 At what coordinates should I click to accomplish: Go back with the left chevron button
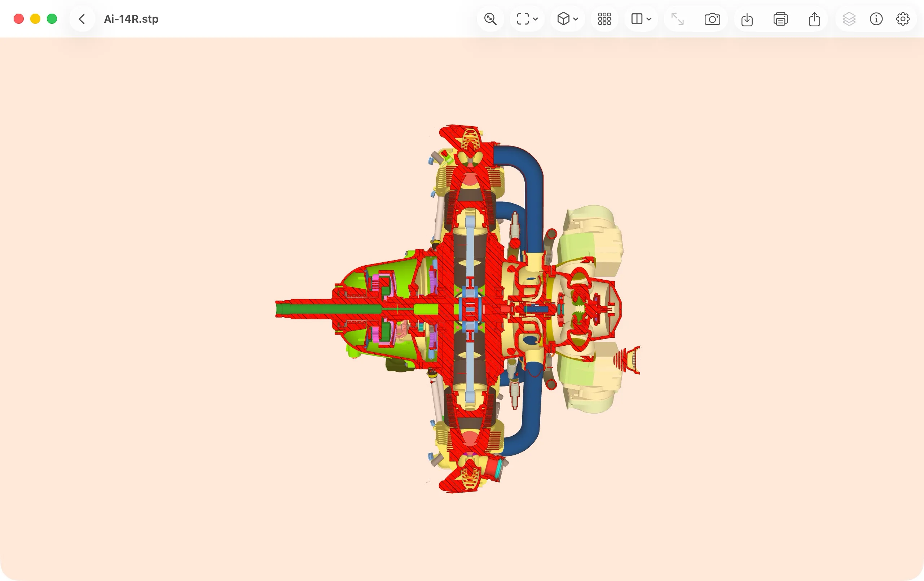click(82, 19)
